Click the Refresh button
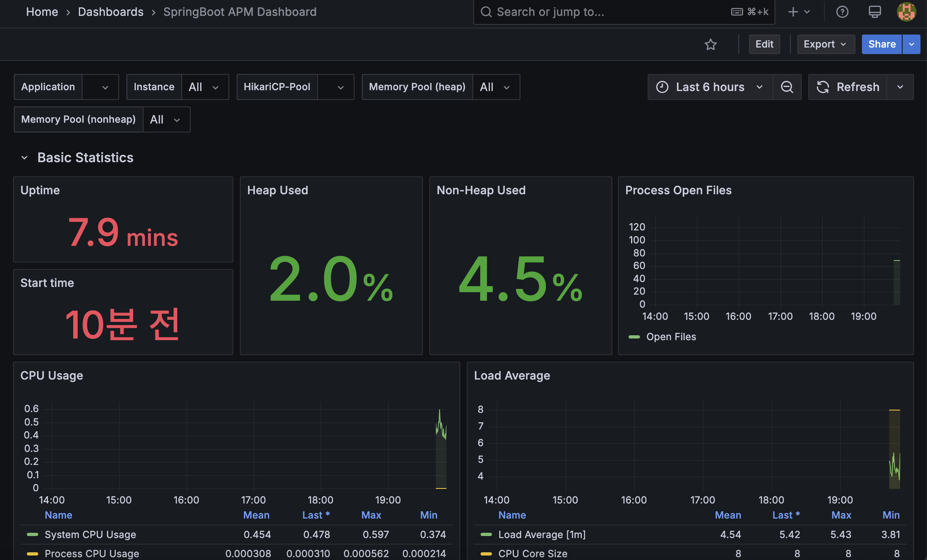The width and height of the screenshot is (927, 560). coord(848,87)
